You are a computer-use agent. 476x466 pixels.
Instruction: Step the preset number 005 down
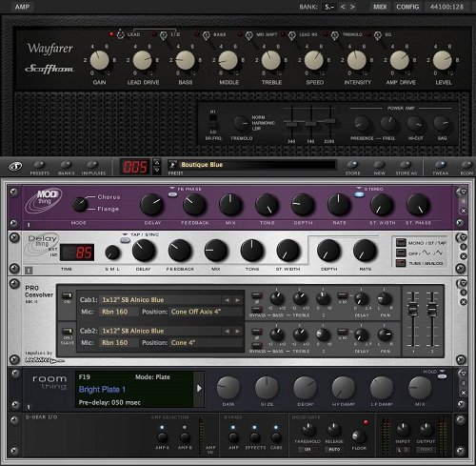(x=157, y=171)
